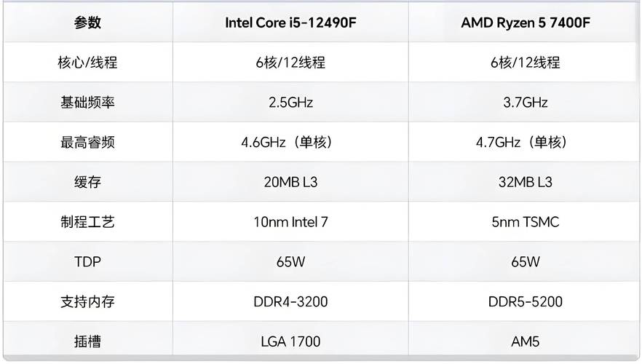Click the LGA 1700 socket cell
Image resolution: width=642 pixels, height=364 pixels.
pyautogui.click(x=290, y=341)
